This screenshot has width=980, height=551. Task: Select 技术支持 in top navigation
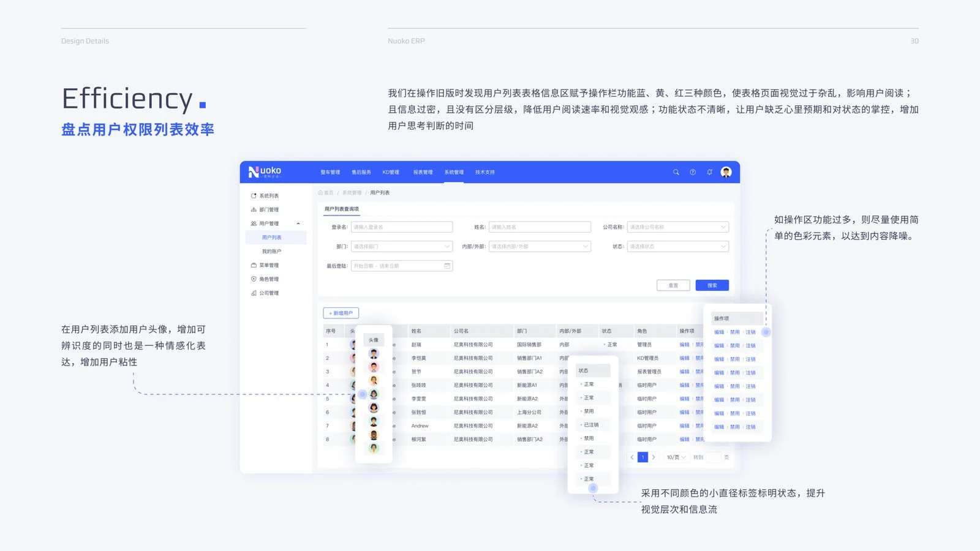(485, 172)
